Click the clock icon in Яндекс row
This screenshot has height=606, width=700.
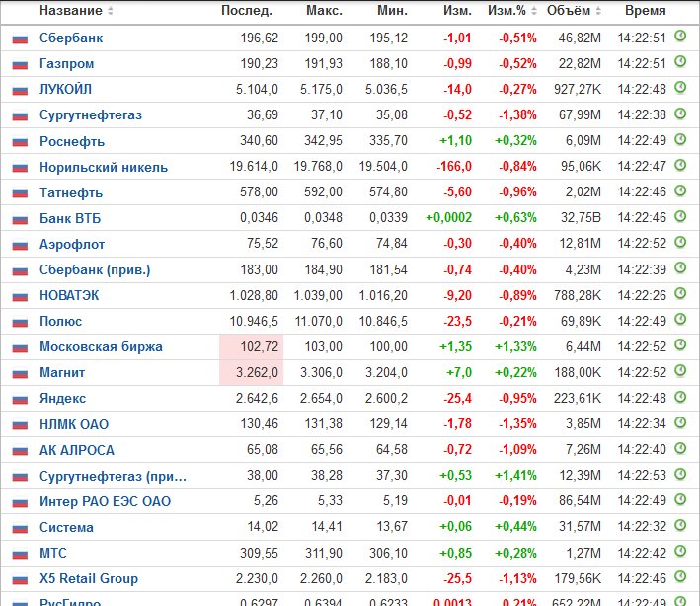tap(680, 396)
